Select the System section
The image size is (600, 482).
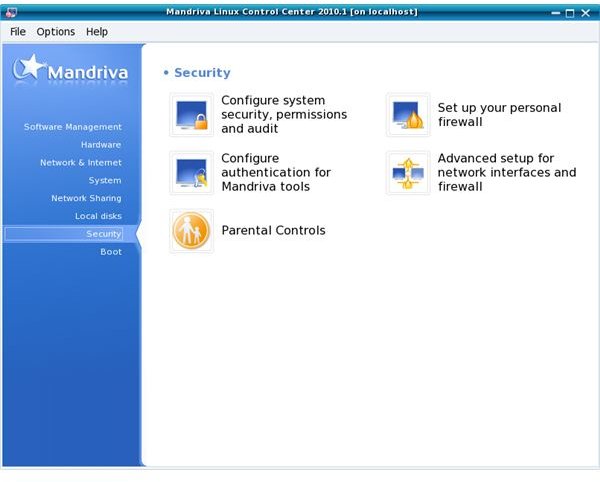(x=105, y=180)
